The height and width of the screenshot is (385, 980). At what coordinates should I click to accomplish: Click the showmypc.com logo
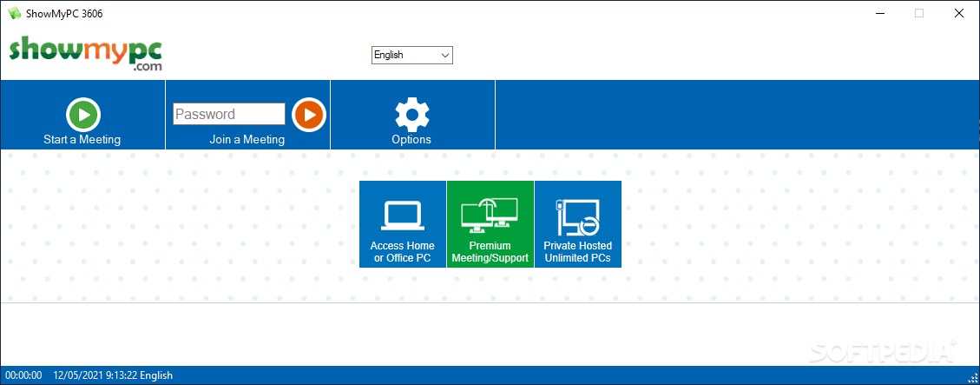pos(86,53)
